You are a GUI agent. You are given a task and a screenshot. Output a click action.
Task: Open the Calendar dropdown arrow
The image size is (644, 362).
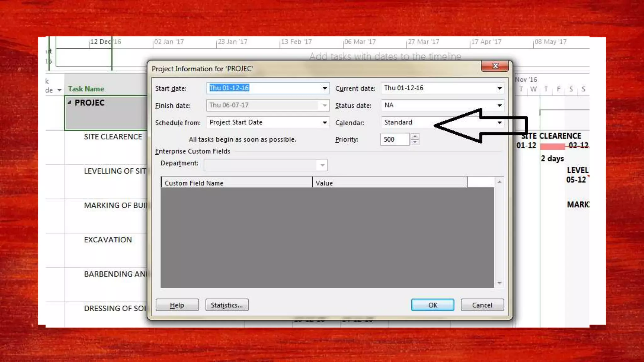pos(499,123)
